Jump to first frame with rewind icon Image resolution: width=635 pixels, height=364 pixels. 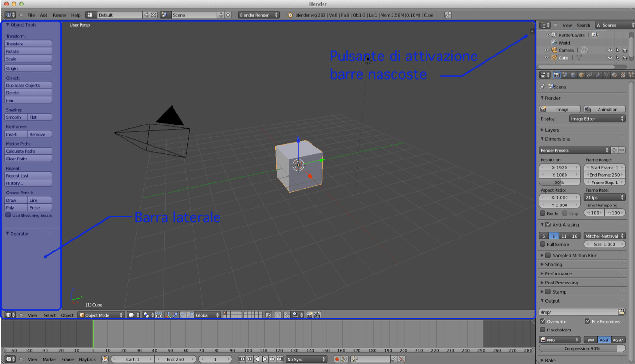click(x=242, y=359)
